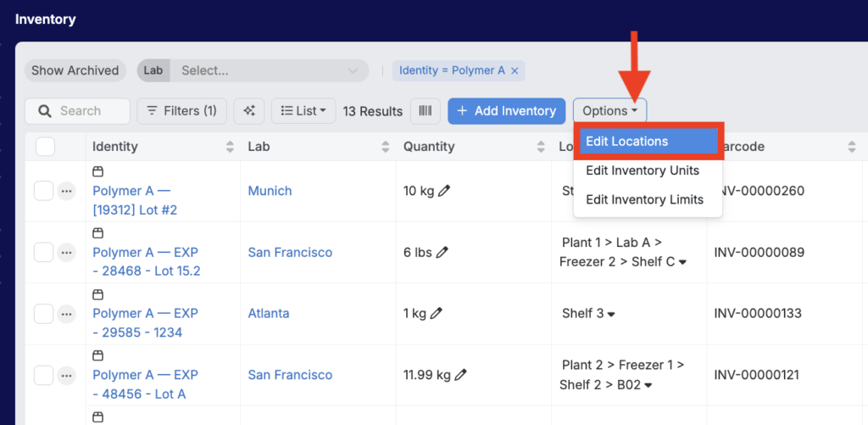Edit quantity pencil icon next to 6 lbs
The image size is (868, 425).
point(442,253)
